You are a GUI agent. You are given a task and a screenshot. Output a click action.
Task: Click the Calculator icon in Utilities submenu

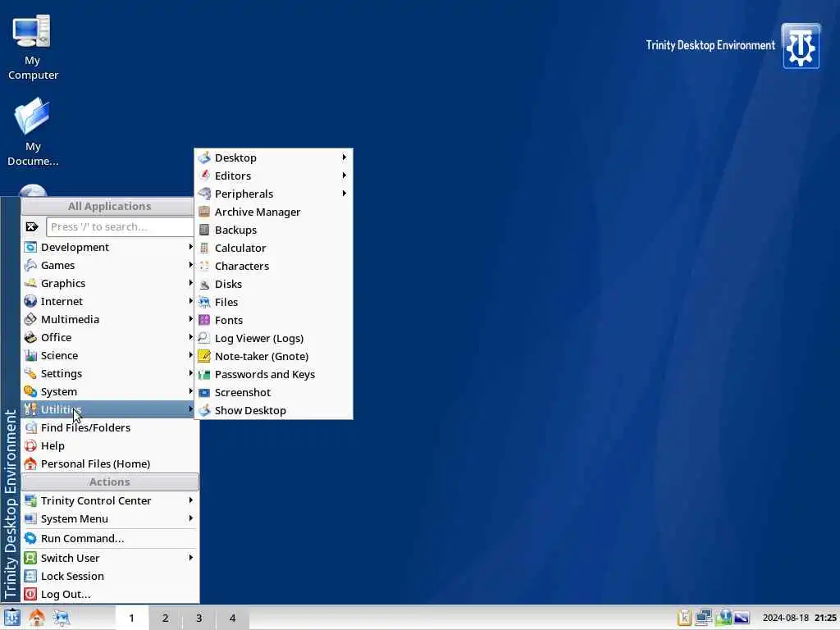coord(204,248)
